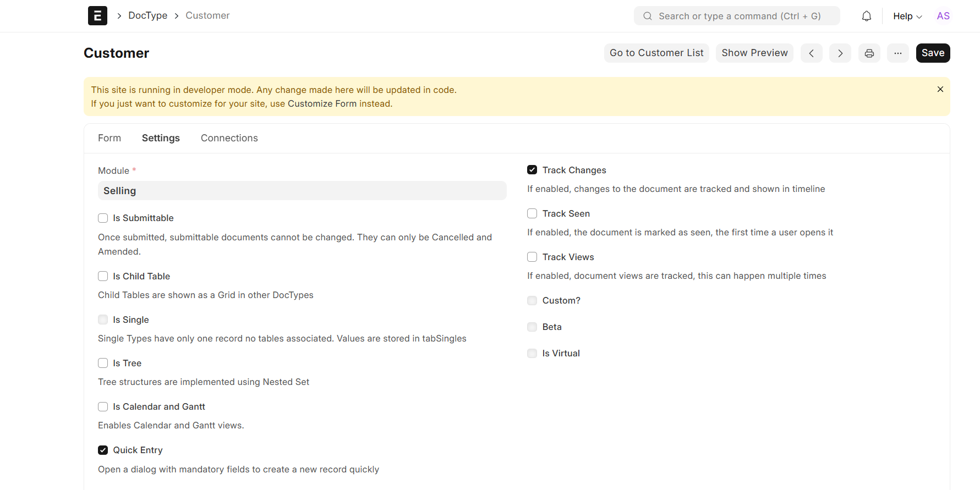Switch to the Connections tab
The height and width of the screenshot is (490, 980).
[x=229, y=138]
